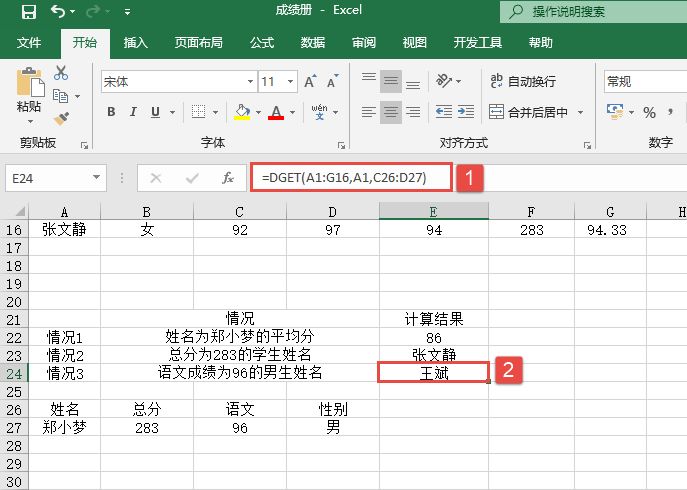Apply the red font color
The width and height of the screenshot is (687, 490).
pos(276,112)
